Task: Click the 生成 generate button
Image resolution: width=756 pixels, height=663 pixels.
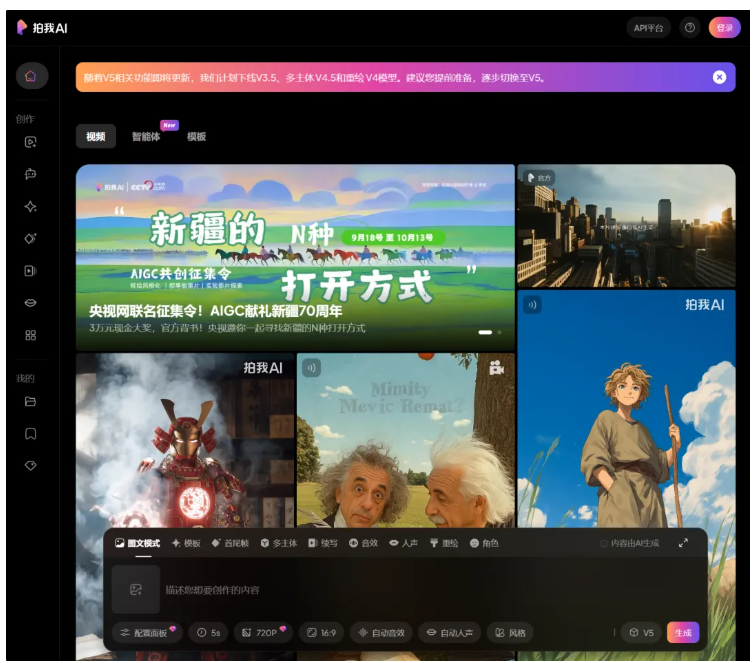Action: (683, 633)
